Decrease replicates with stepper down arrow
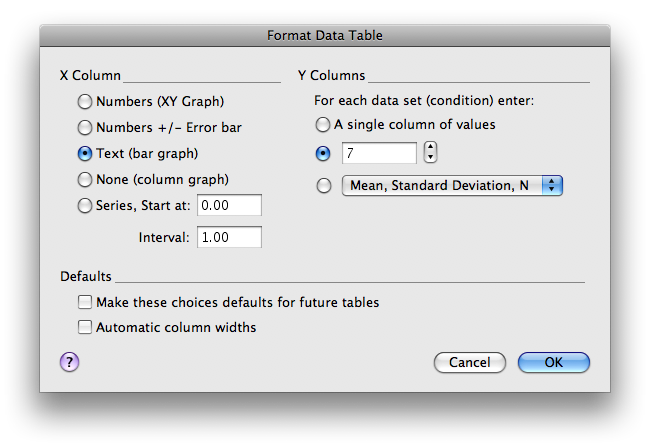Viewport: 650px width, 447px height. tap(431, 158)
